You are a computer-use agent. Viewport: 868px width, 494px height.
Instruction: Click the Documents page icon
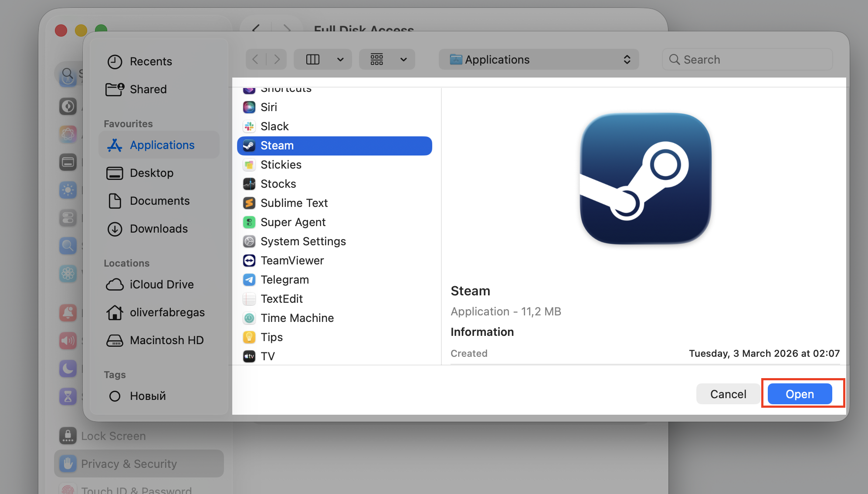pyautogui.click(x=115, y=201)
